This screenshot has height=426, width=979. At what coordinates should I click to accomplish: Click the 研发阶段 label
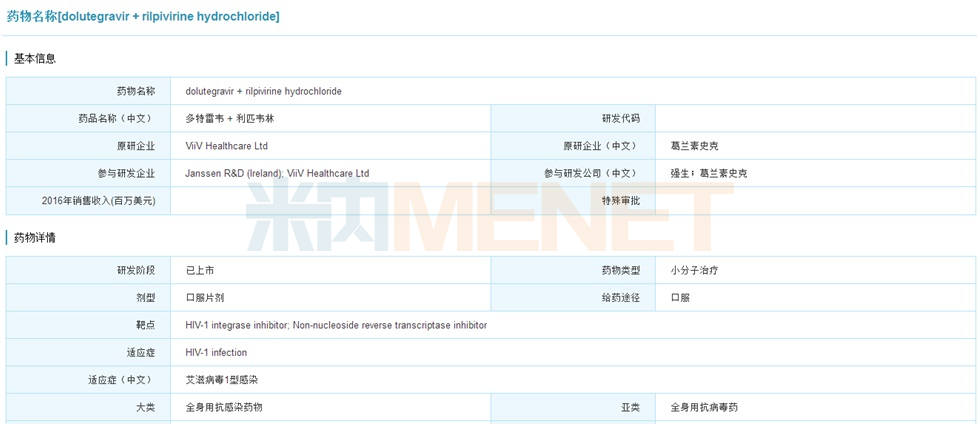tap(136, 270)
